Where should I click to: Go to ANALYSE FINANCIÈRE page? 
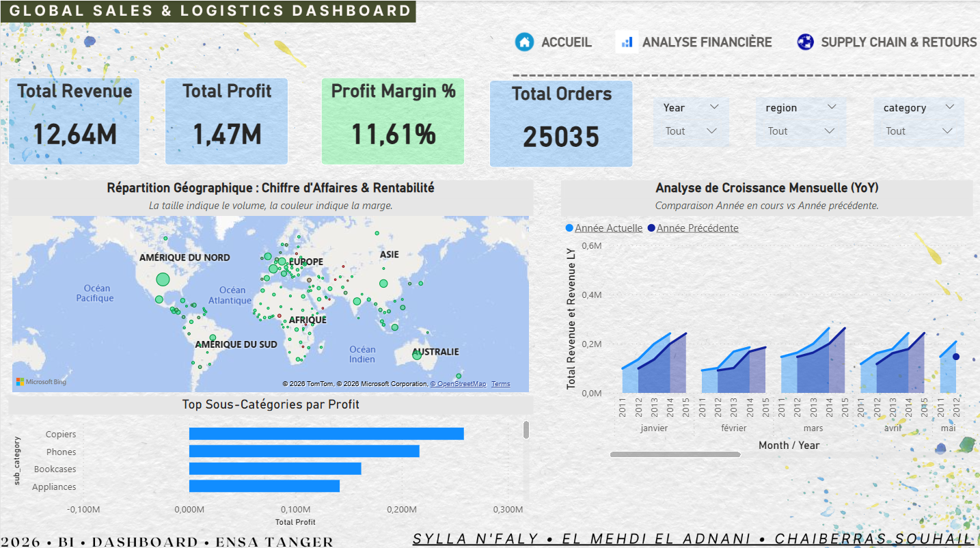point(707,42)
